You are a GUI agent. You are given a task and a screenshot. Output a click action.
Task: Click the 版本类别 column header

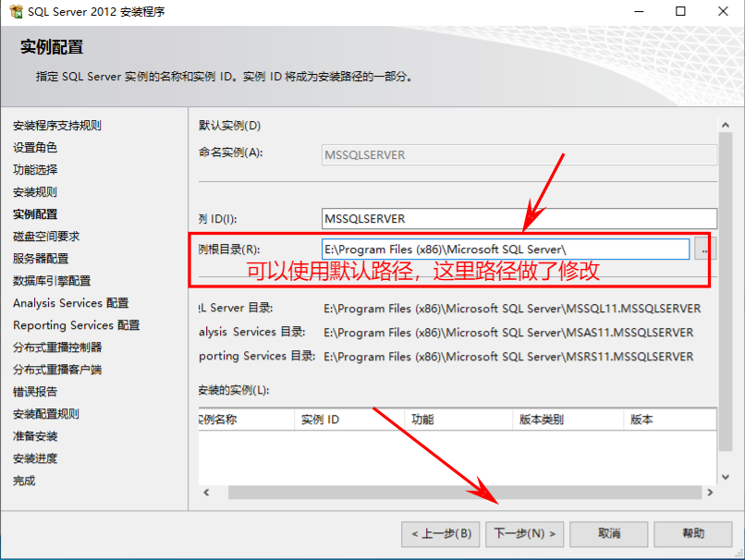point(568,420)
